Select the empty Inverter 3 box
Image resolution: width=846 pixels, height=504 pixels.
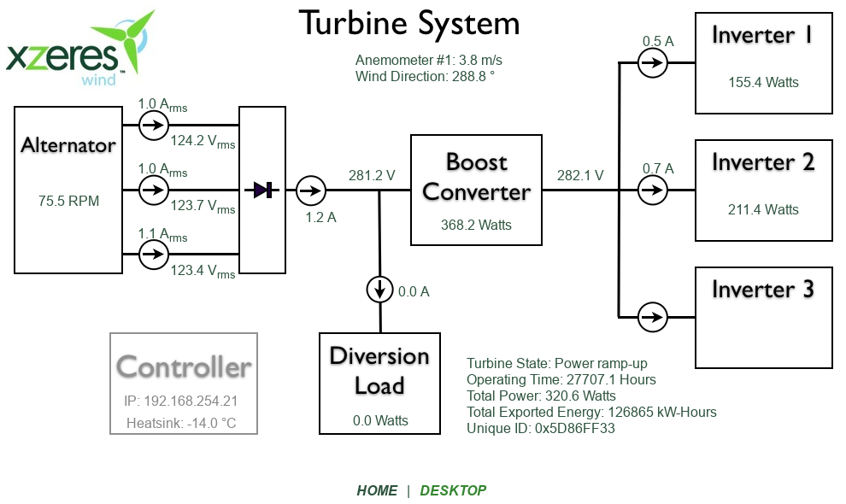[763, 318]
